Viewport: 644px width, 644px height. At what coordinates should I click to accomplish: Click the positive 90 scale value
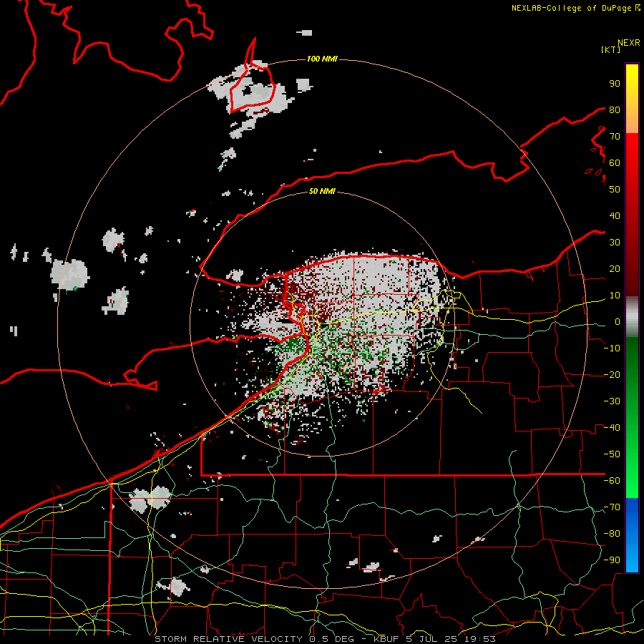[615, 84]
